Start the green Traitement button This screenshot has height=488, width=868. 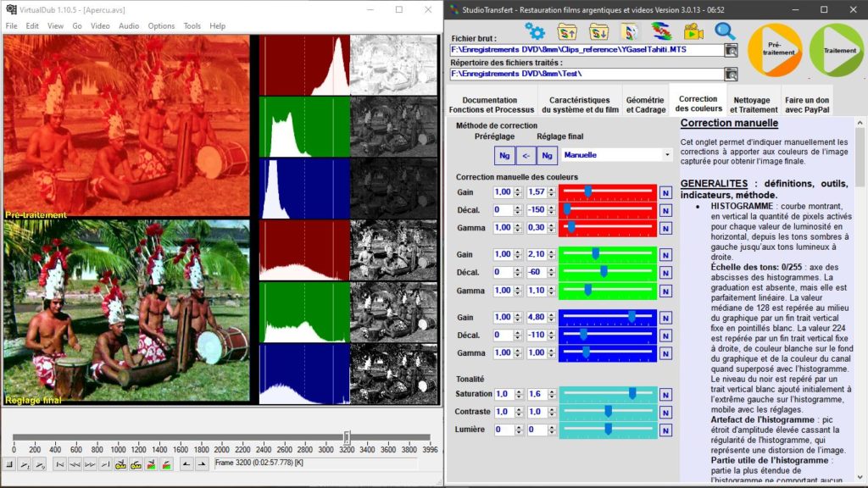point(836,51)
